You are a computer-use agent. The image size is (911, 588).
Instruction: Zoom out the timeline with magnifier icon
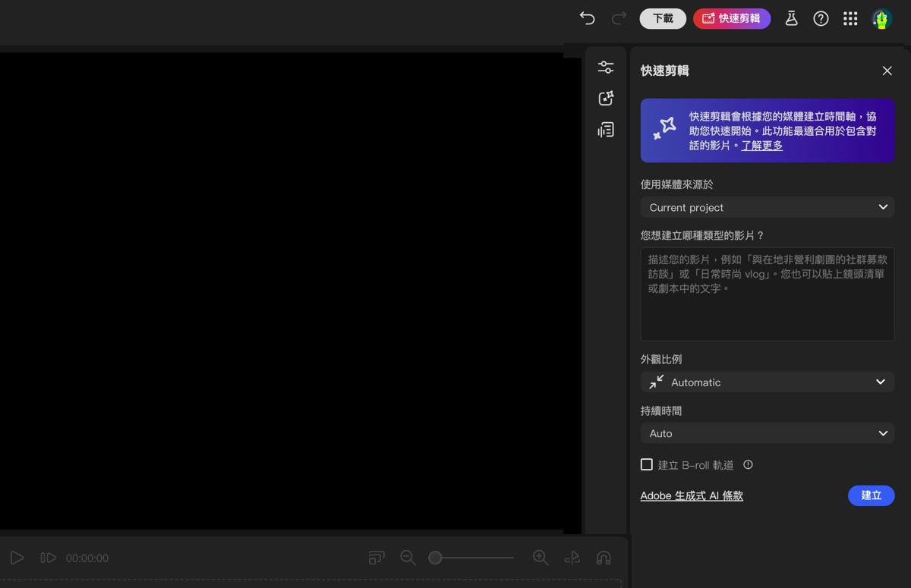(x=408, y=558)
